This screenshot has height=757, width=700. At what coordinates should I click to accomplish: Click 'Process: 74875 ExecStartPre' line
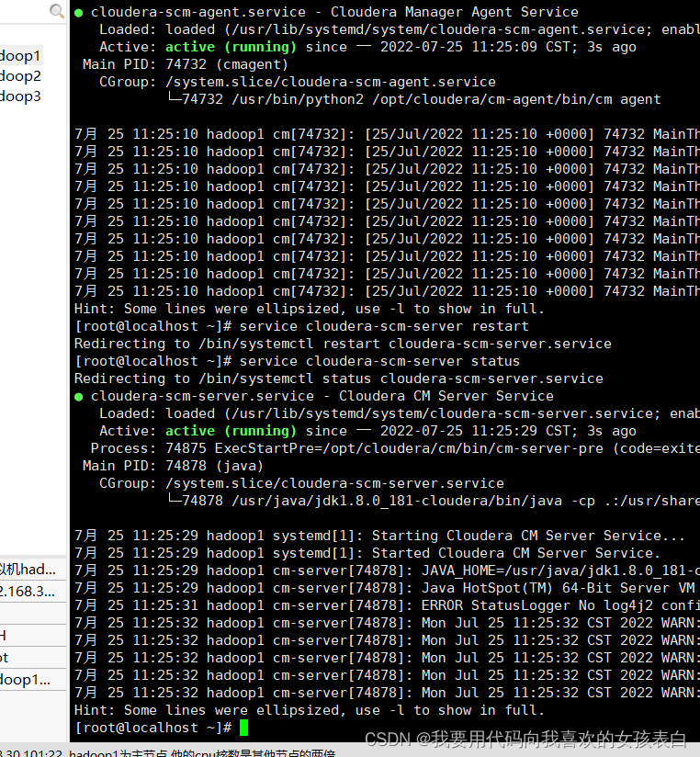(395, 448)
